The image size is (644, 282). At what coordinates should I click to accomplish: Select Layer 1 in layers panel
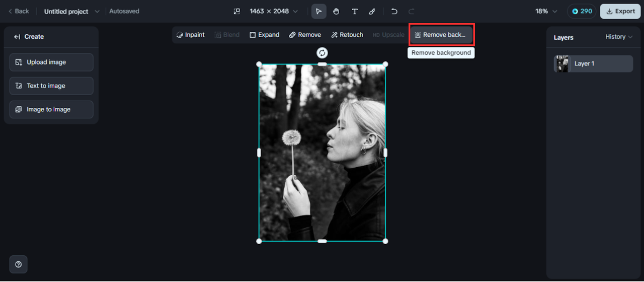point(594,63)
